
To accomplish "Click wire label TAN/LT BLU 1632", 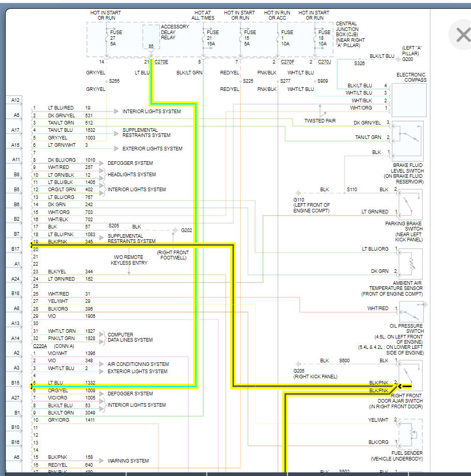I will pos(71,130).
